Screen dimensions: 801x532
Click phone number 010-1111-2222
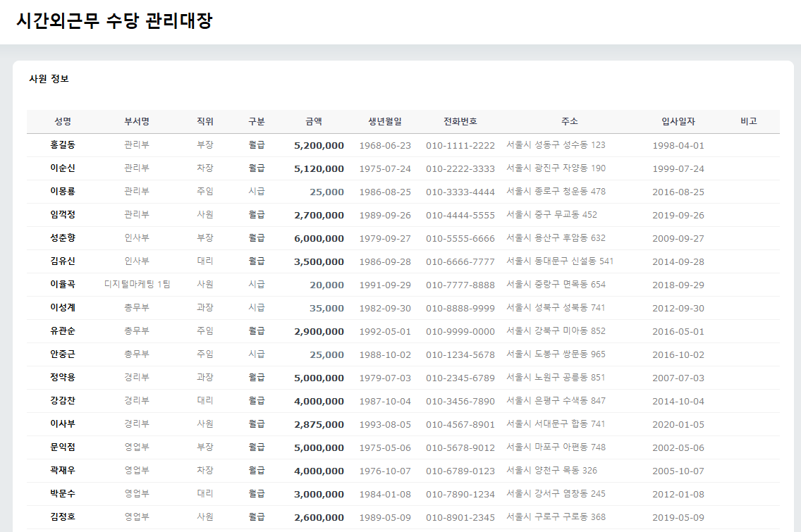460,146
